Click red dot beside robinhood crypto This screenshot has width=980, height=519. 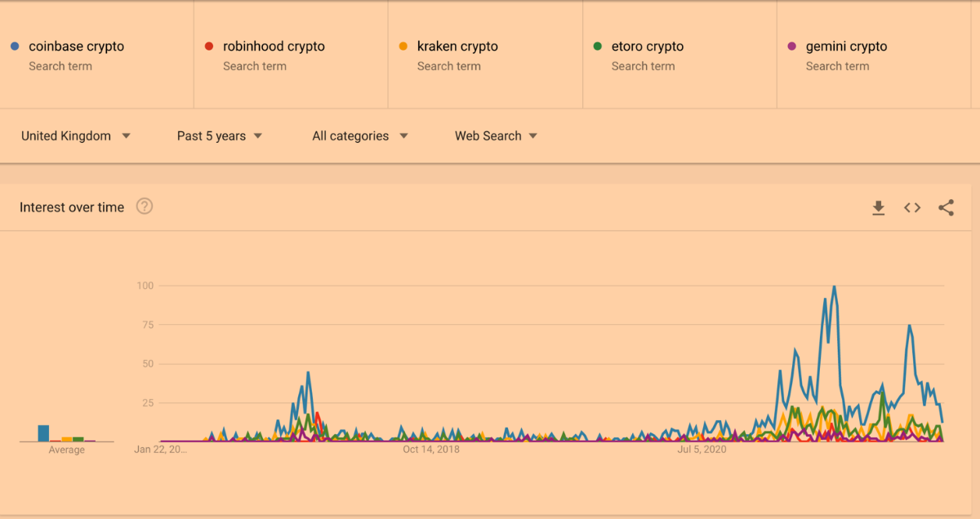pos(209,47)
